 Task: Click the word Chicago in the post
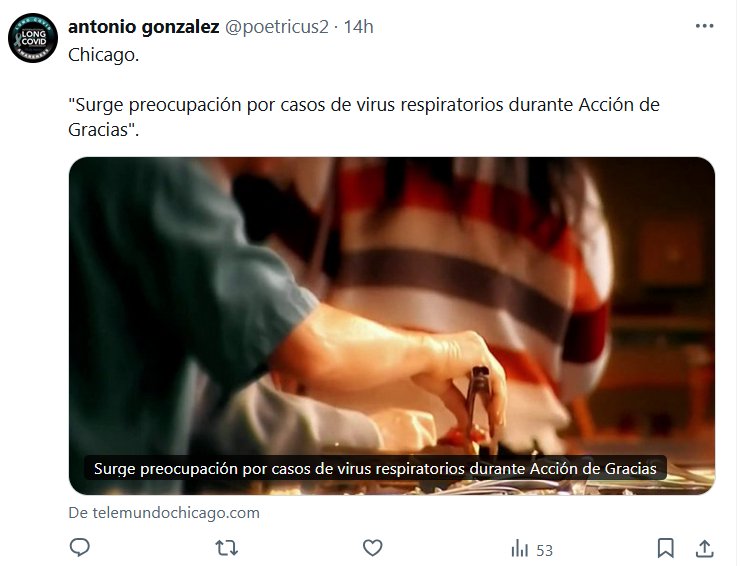click(103, 55)
